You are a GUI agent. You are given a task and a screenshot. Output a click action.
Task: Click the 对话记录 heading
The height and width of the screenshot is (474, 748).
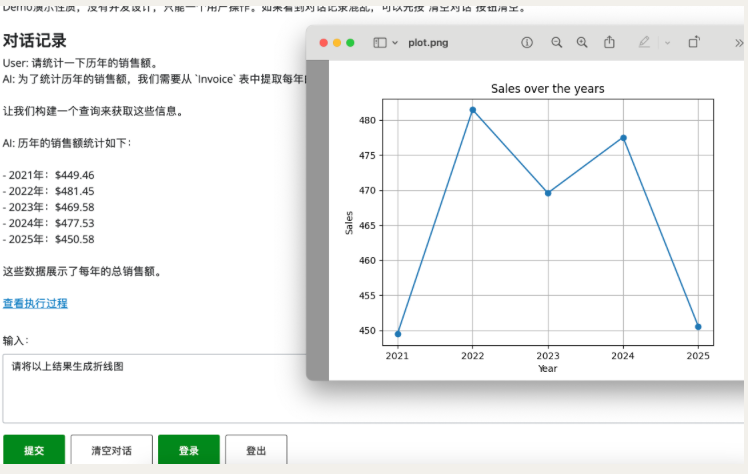(34, 41)
